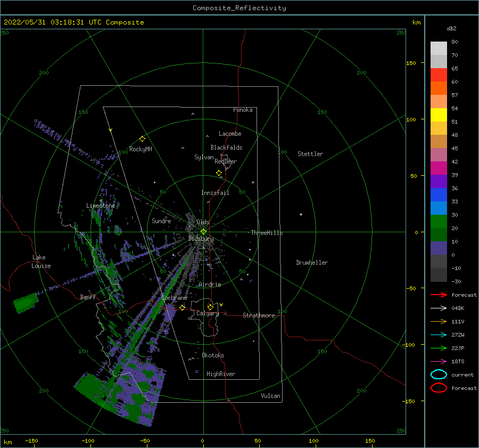Click the timestamp 2022/05/31 03:18:31 UTC Composite
This screenshot has height=448, width=479.
click(73, 22)
